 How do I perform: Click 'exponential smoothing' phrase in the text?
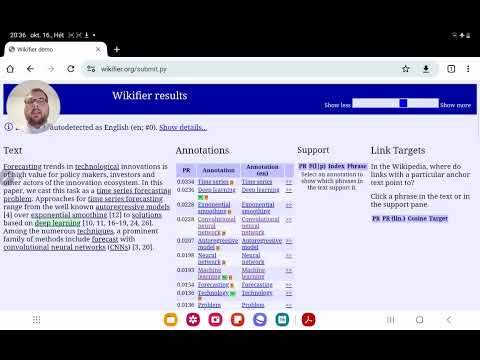(69, 215)
